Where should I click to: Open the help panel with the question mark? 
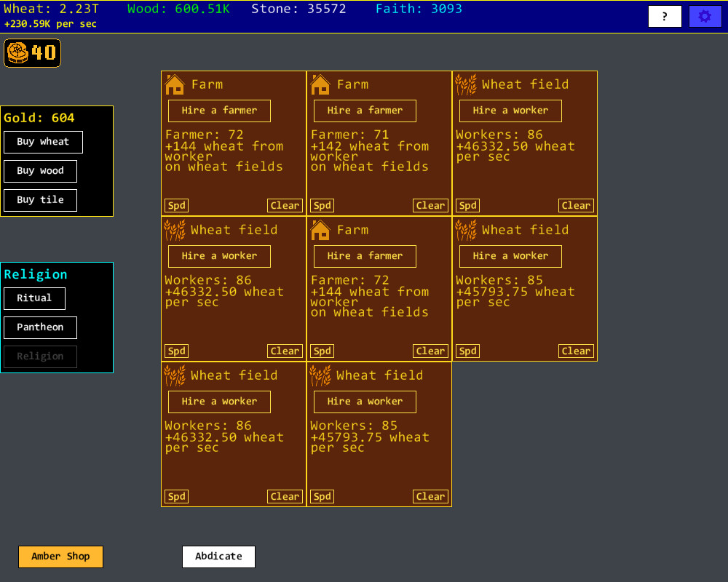(664, 15)
